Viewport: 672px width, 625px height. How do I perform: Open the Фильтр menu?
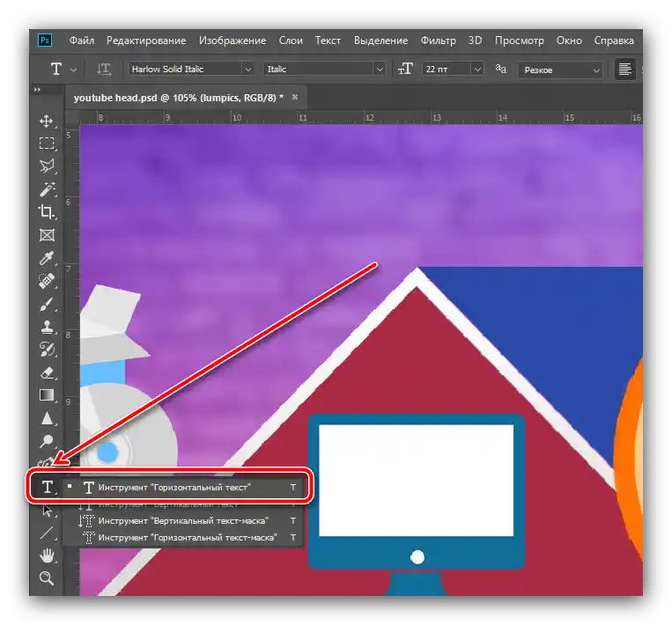click(438, 40)
